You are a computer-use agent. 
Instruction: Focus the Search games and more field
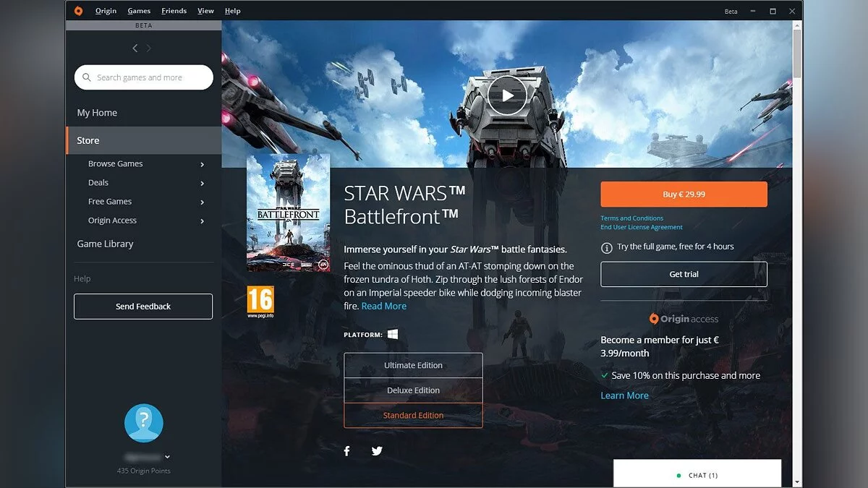(x=144, y=77)
